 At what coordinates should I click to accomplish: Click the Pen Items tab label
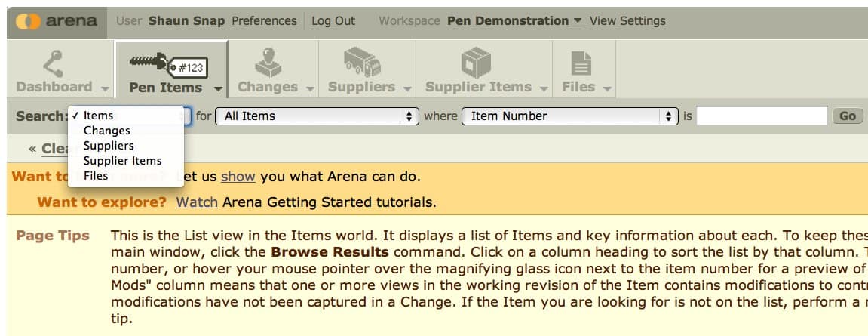(x=165, y=88)
